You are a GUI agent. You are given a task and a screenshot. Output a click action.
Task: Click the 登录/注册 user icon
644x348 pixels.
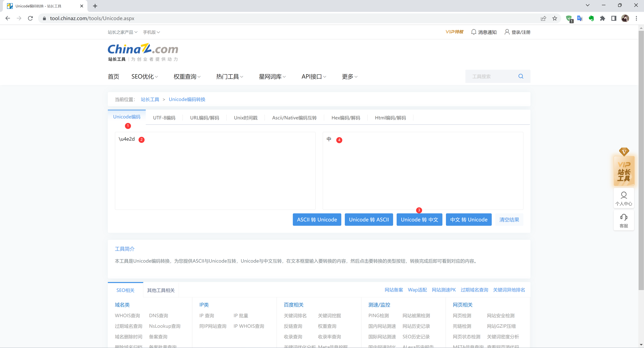pyautogui.click(x=507, y=32)
